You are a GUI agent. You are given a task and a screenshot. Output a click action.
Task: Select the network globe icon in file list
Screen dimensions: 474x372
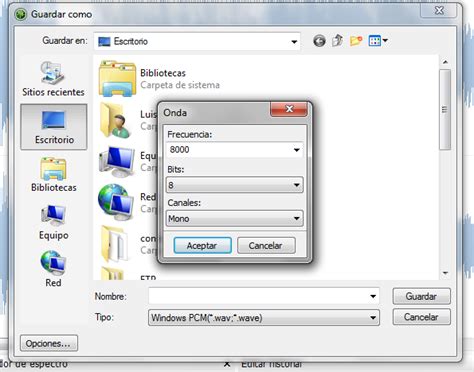[x=116, y=202]
